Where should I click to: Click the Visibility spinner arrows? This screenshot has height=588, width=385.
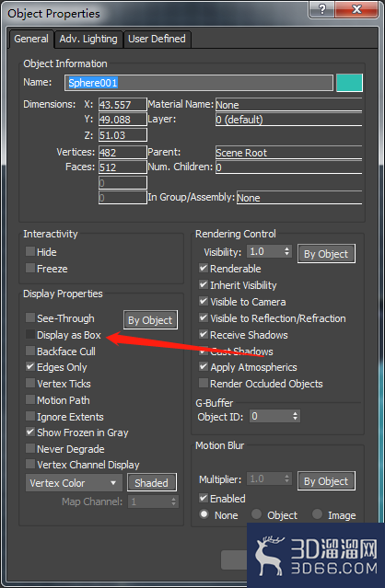tap(287, 251)
